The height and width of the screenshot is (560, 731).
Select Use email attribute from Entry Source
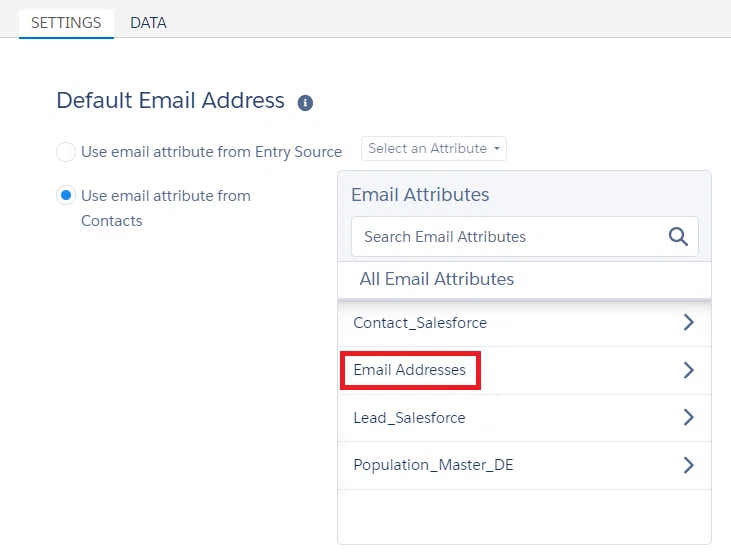pos(66,152)
